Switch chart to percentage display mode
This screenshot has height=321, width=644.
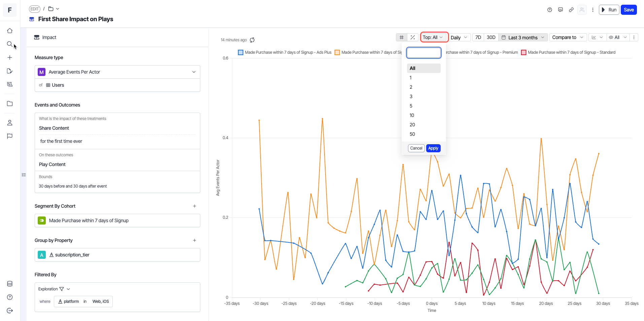(412, 37)
